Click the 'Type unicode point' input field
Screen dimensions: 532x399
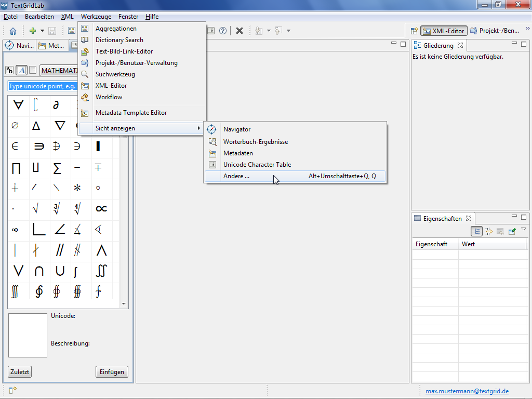43,86
